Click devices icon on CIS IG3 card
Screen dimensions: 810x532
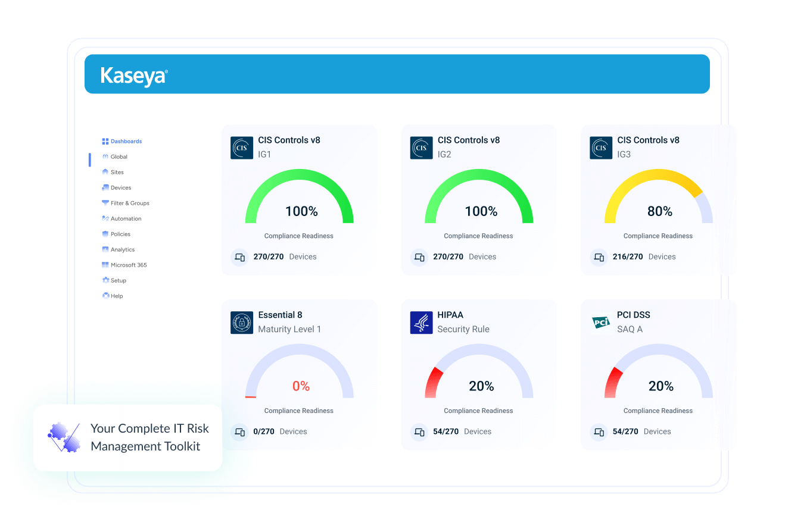[x=599, y=257]
